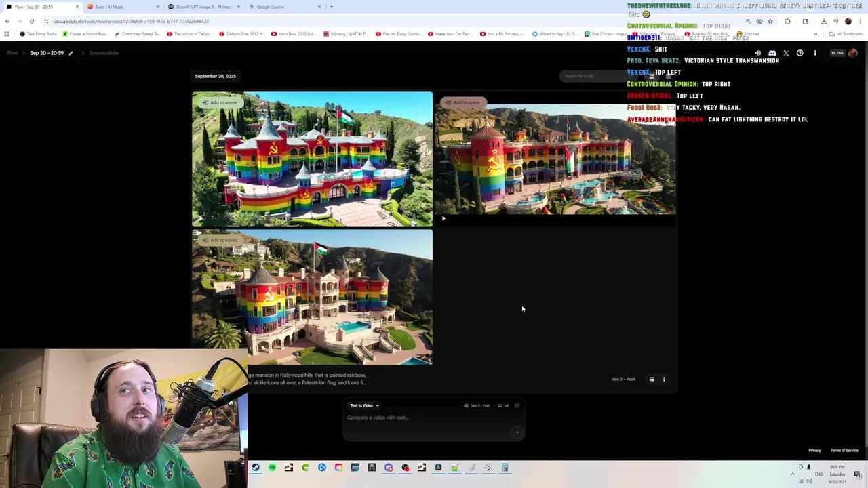Close the Google Gemini tab
The height and width of the screenshot is (488, 868).
(319, 7)
